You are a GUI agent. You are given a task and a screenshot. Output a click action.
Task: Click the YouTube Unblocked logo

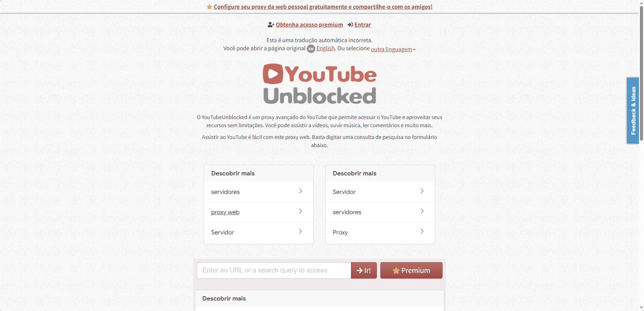(319, 84)
